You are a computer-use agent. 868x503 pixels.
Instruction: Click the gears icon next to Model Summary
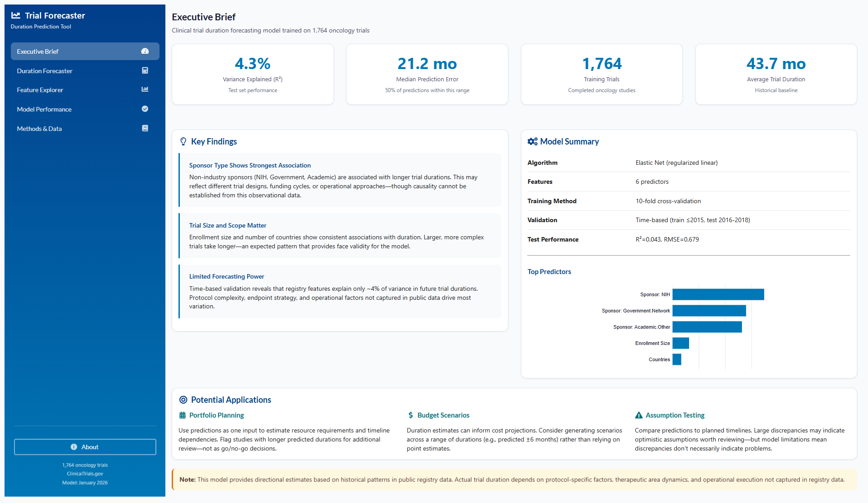tap(532, 142)
